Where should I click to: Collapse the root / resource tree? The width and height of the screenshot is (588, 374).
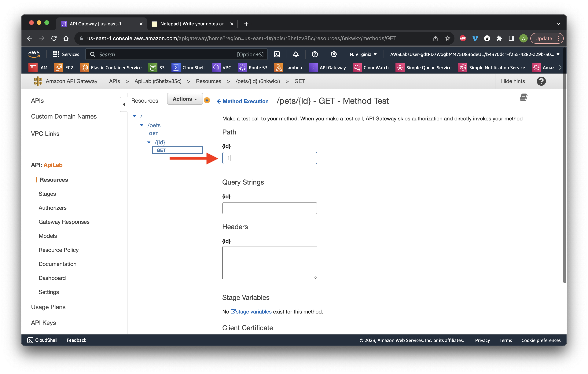[x=134, y=116]
